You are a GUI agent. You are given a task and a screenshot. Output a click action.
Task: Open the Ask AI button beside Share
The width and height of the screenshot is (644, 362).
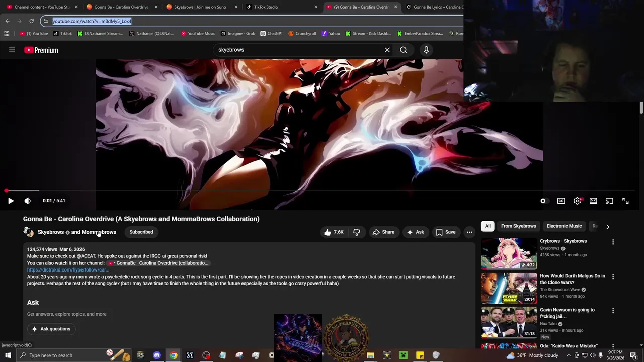point(415,232)
